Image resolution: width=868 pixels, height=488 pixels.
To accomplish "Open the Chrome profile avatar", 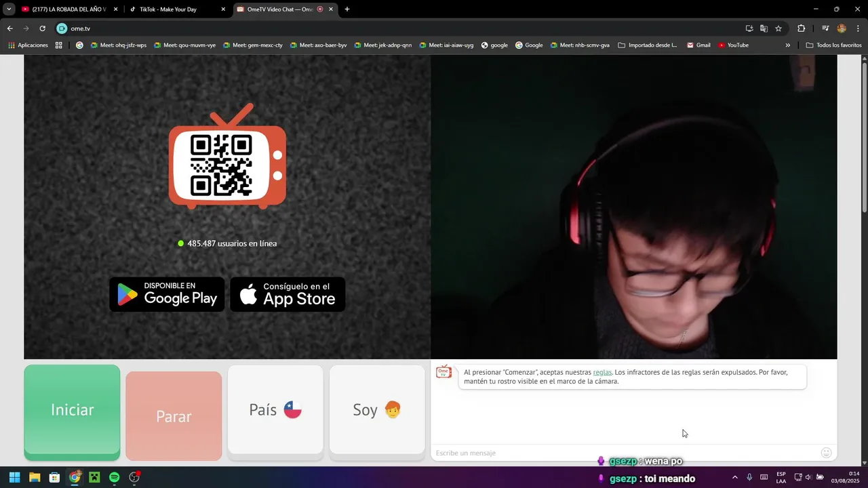I will pos(842,28).
